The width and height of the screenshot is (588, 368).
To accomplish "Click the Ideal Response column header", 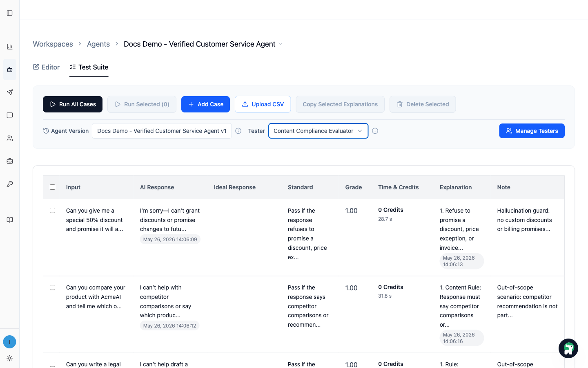I will 235,187.
